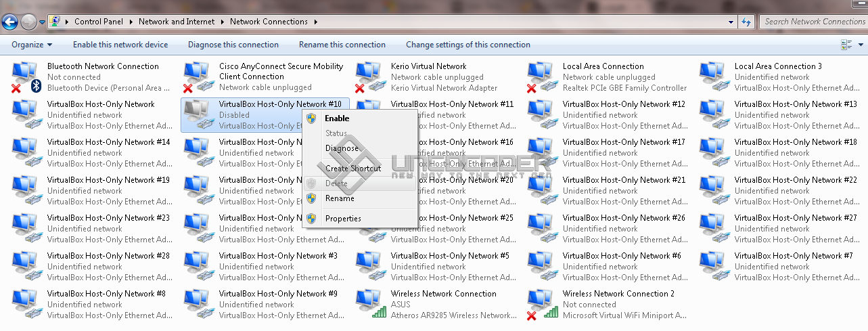Select Kerio Virtual Network icon

[x=370, y=77]
